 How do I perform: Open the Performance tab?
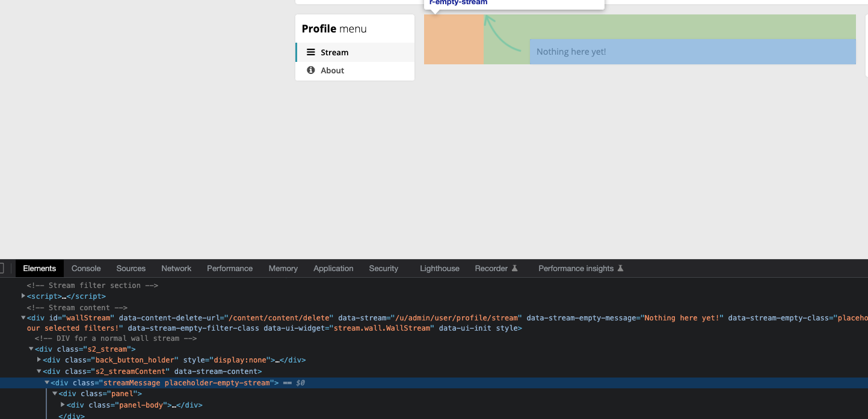point(229,268)
